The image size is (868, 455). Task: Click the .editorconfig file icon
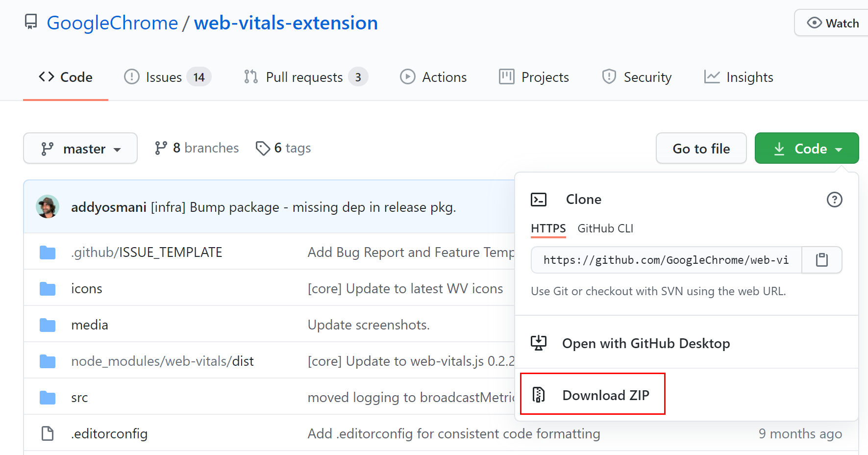48,434
